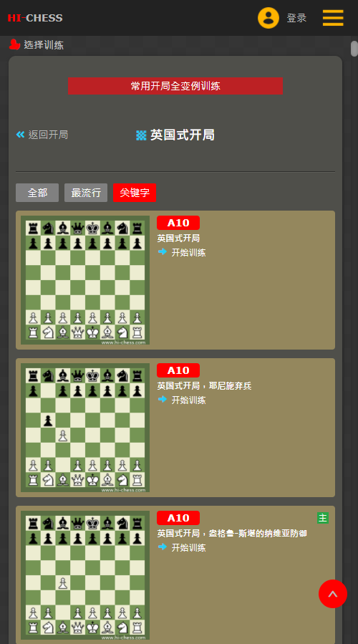Click the red back-to-top arrow button

click(332, 594)
